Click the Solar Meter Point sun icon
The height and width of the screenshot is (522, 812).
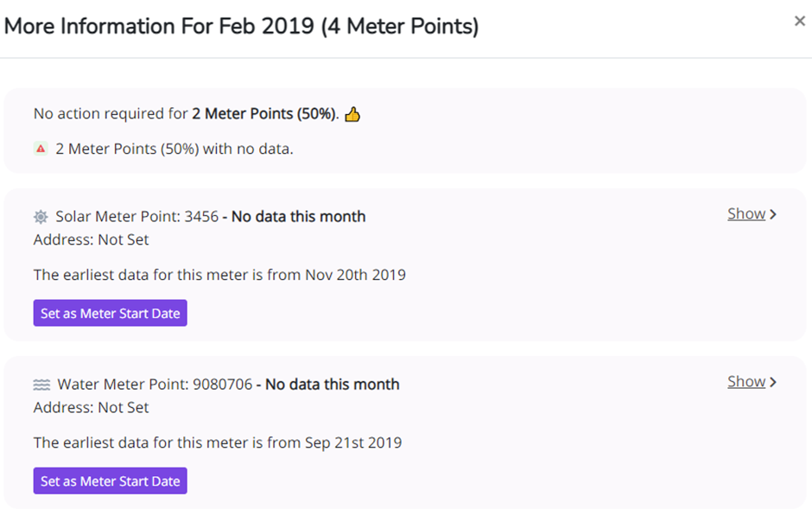[x=41, y=217]
